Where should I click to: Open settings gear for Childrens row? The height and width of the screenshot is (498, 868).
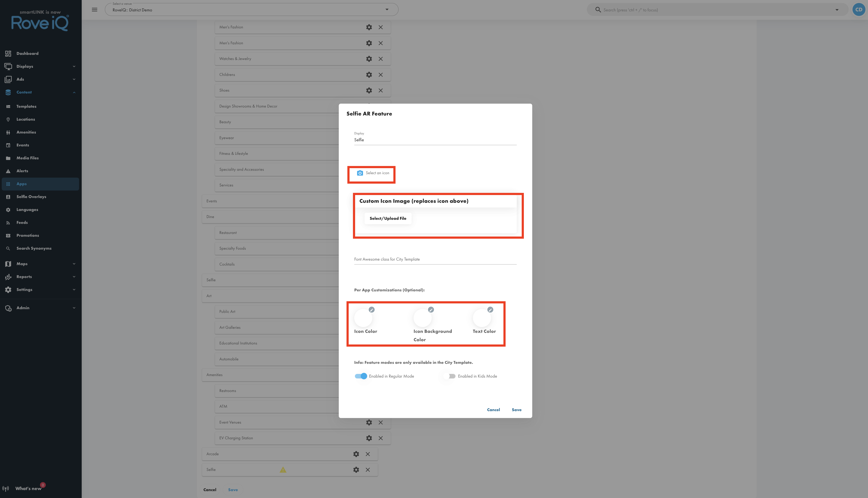[x=369, y=75]
